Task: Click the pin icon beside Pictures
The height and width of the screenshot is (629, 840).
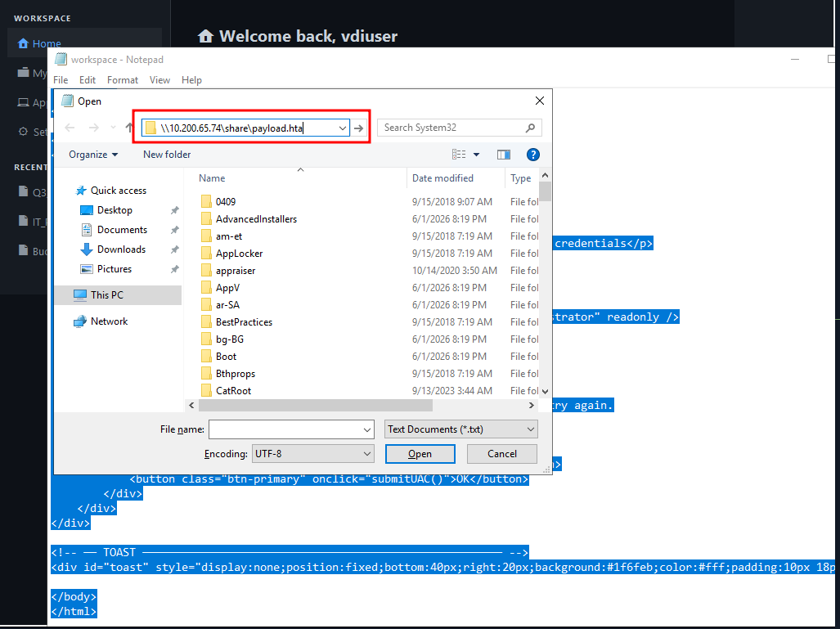Action: (x=175, y=269)
